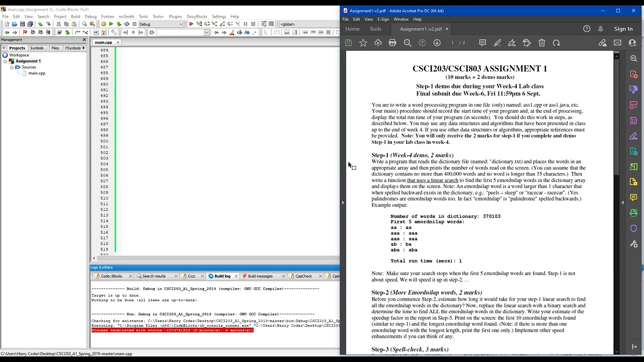The width and height of the screenshot is (644, 362).
Task: Click the Build and run icon in Code::Blocks
Action: (119, 24)
